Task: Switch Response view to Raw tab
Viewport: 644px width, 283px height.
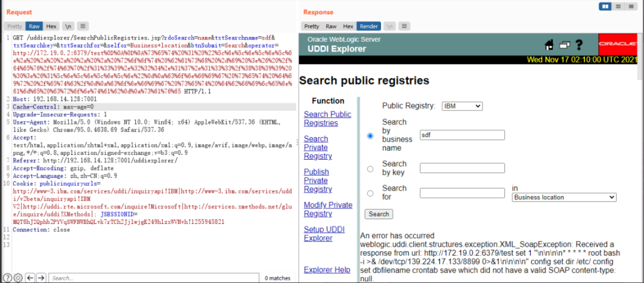Action: 331,26
